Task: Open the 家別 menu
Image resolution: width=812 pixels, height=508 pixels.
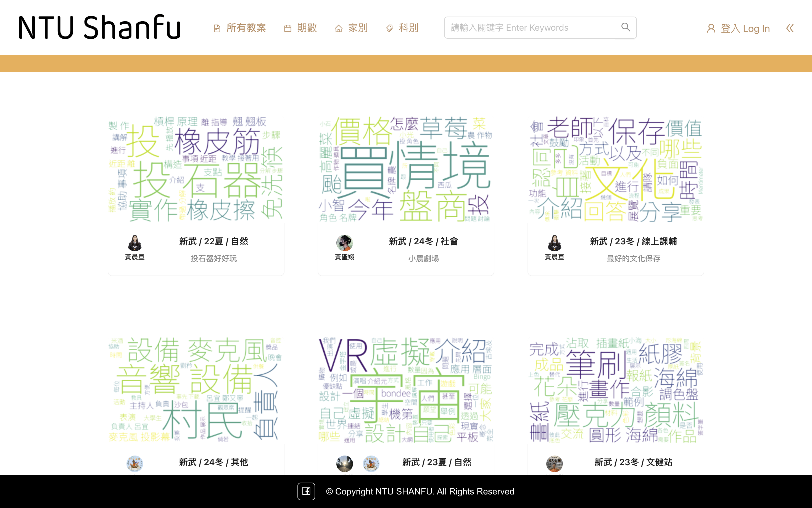Action: [358, 28]
